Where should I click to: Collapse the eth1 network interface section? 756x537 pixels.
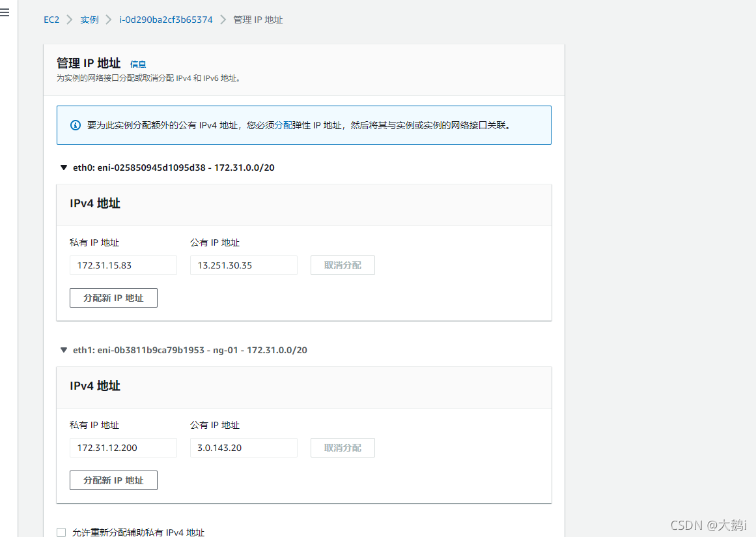coord(64,350)
